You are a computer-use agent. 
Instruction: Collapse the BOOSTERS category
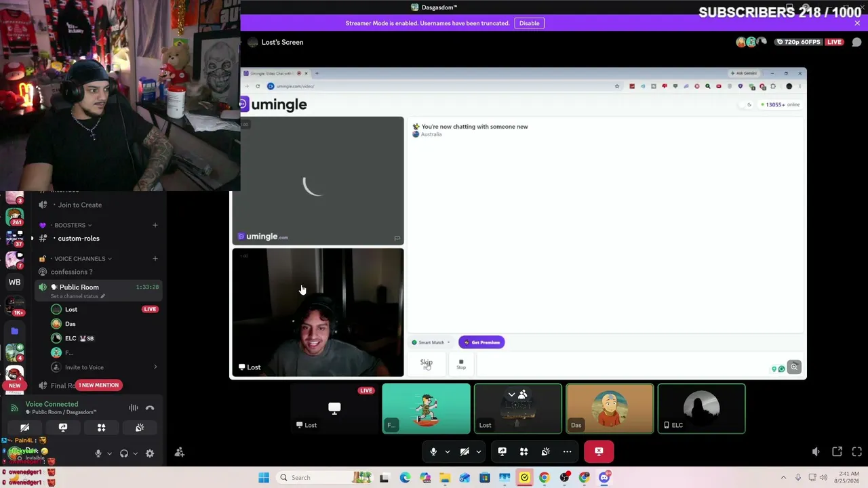pos(73,225)
